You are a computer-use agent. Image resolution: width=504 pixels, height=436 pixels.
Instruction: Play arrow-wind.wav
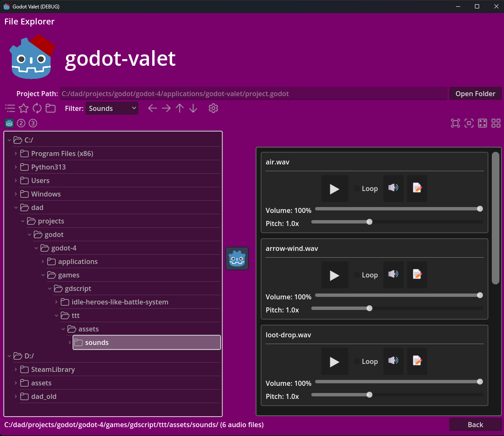tap(334, 275)
